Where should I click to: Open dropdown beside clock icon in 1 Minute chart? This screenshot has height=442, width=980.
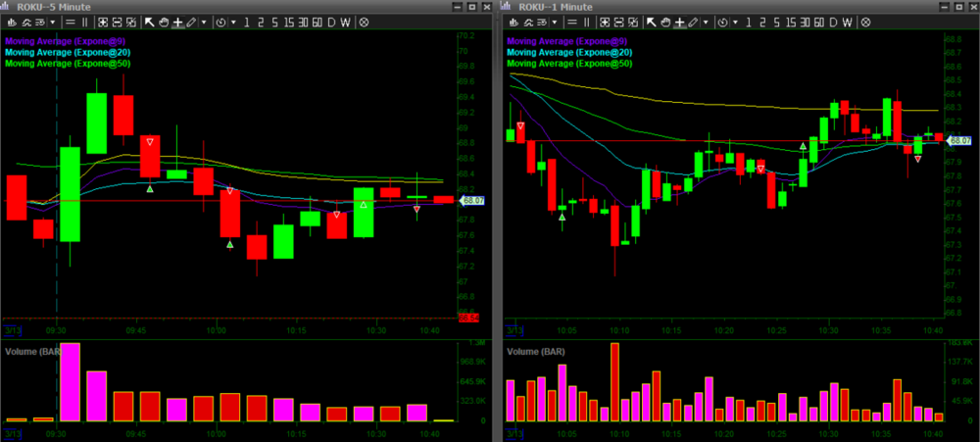click(x=734, y=22)
